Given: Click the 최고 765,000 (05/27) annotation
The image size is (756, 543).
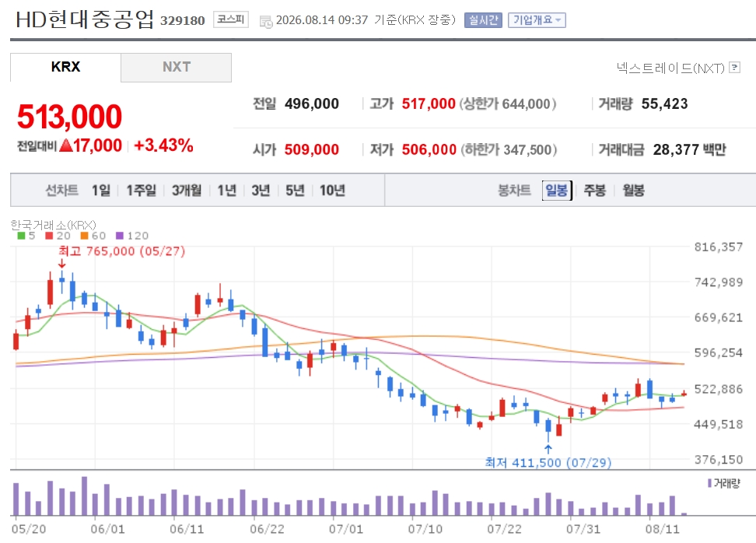Looking at the screenshot, I should pyautogui.click(x=122, y=251).
